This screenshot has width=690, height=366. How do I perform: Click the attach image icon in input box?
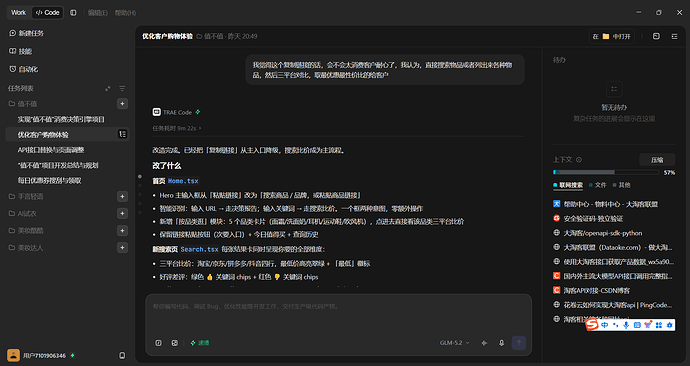tap(175, 343)
